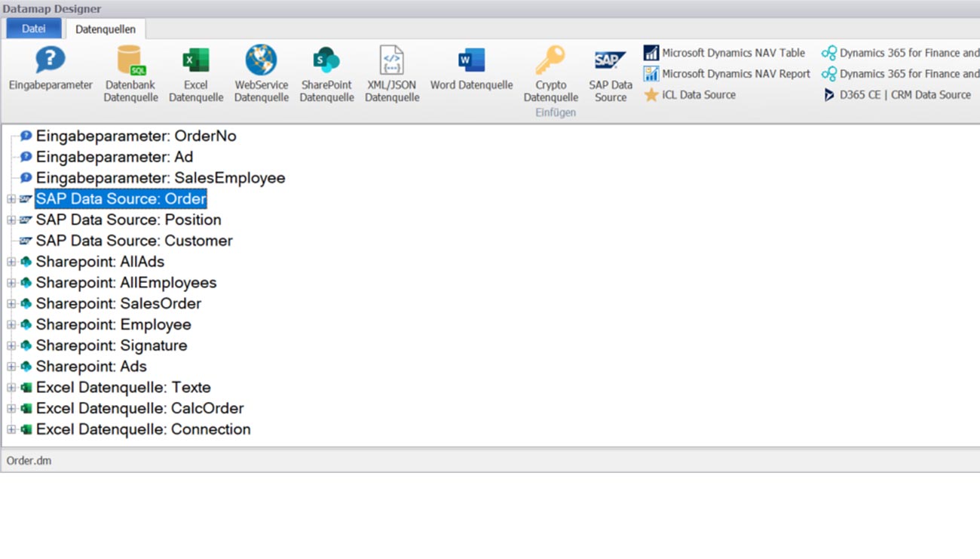
Task: Click the SAP icon beside Position node
Action: (26, 220)
